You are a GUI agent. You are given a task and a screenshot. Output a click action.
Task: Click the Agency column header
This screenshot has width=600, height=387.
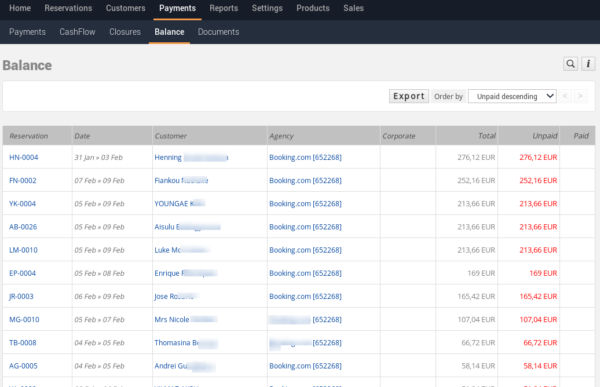tap(282, 136)
